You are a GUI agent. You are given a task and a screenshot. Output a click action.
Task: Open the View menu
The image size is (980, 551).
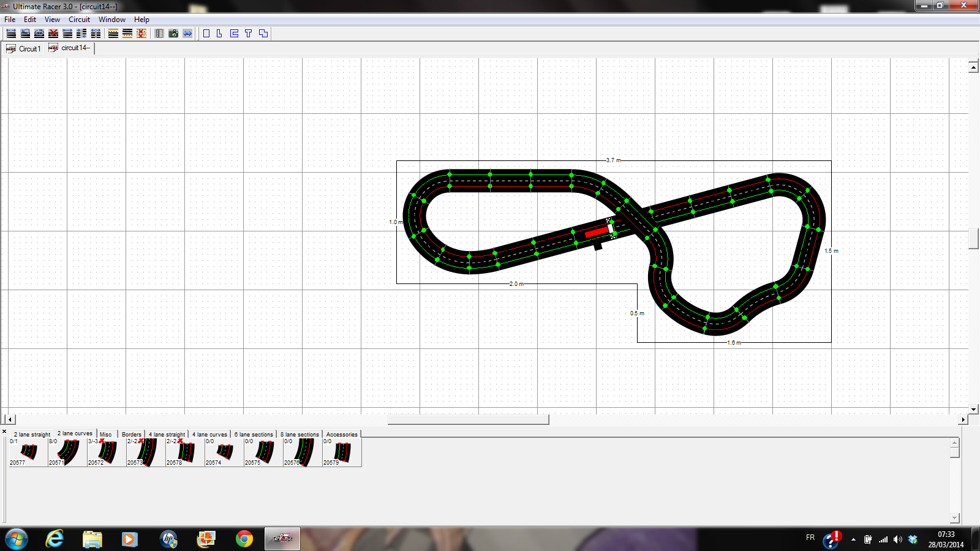[52, 20]
